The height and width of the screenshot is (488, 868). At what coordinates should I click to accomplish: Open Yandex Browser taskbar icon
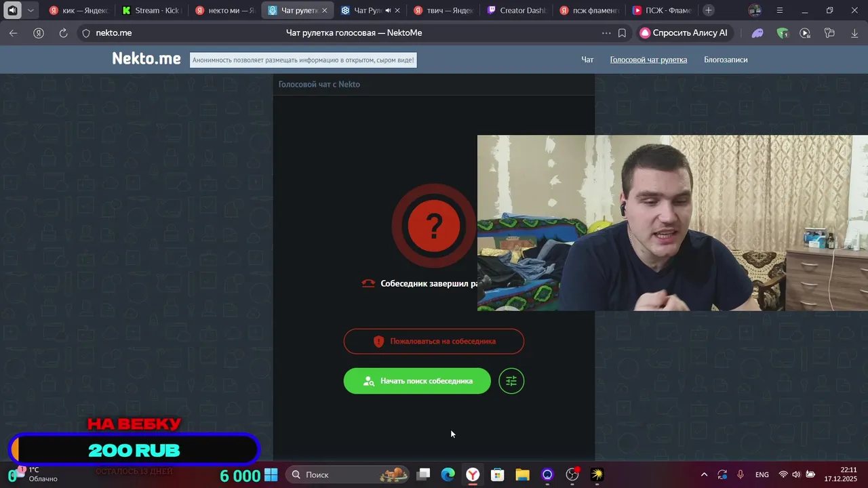473,474
